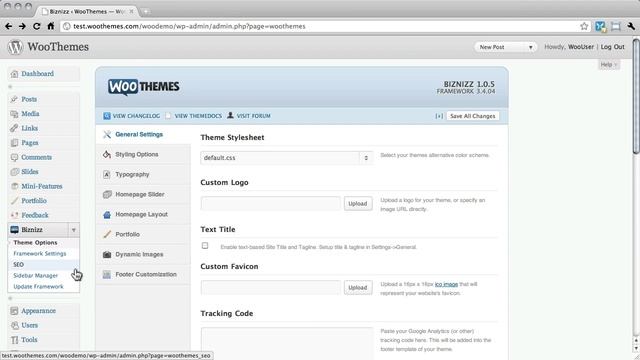
Task: Enable the Text Title checkbox
Action: click(205, 246)
